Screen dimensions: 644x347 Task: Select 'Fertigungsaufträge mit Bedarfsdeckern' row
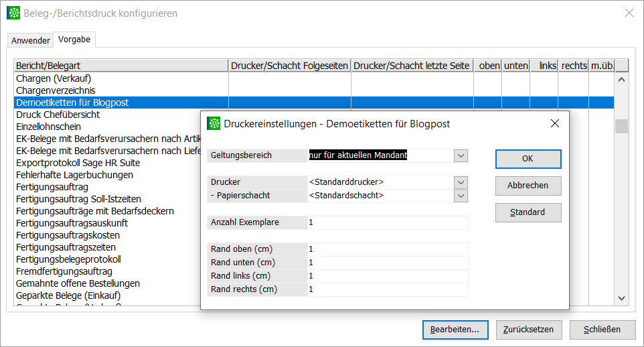pyautogui.click(x=108, y=211)
